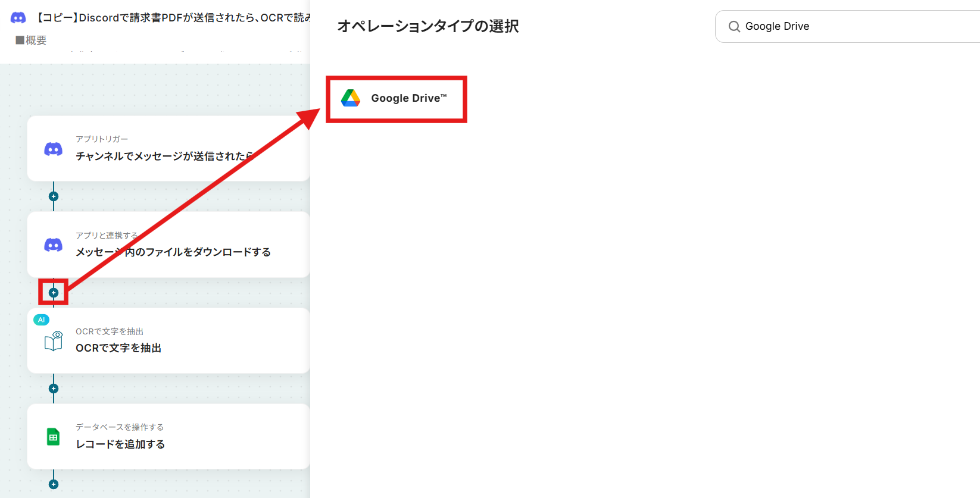Click the アプリトリガー label
980x498 pixels.
tap(102, 139)
